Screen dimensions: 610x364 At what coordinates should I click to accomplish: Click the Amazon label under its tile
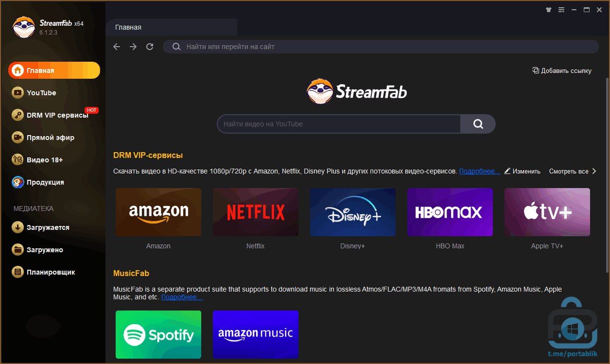point(158,246)
